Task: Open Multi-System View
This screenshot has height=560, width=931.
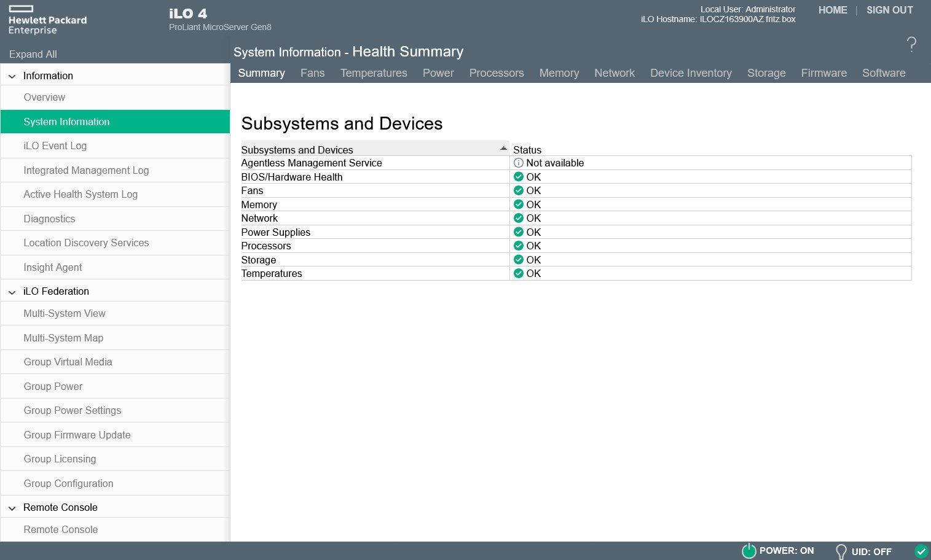Action: click(115, 314)
